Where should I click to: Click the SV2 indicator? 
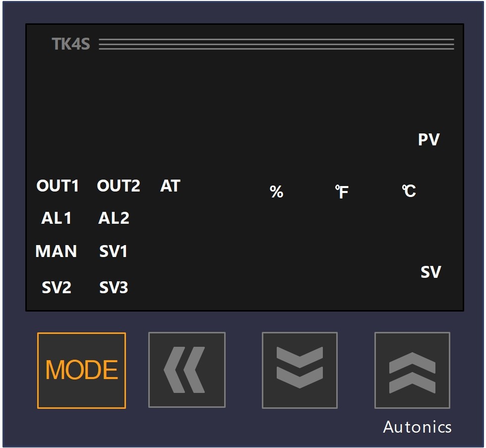(x=57, y=287)
